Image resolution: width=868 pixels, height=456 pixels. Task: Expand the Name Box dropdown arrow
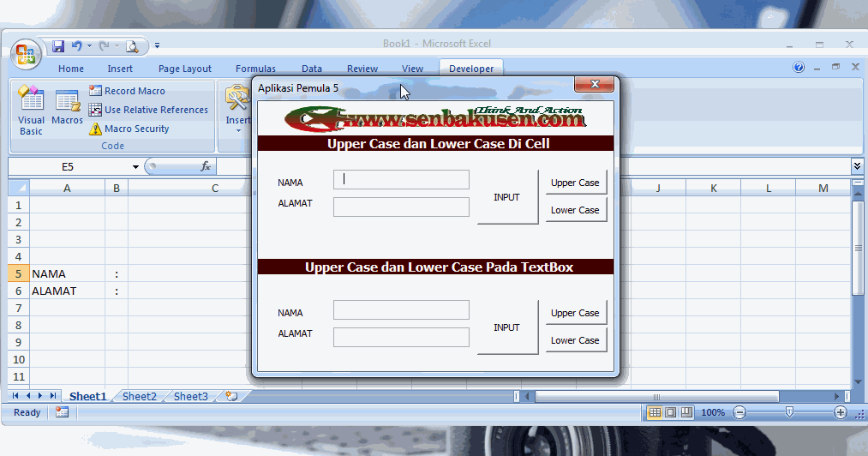[135, 167]
